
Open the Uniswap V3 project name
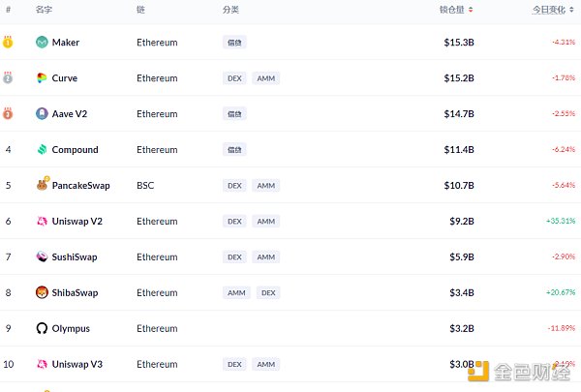tap(77, 364)
